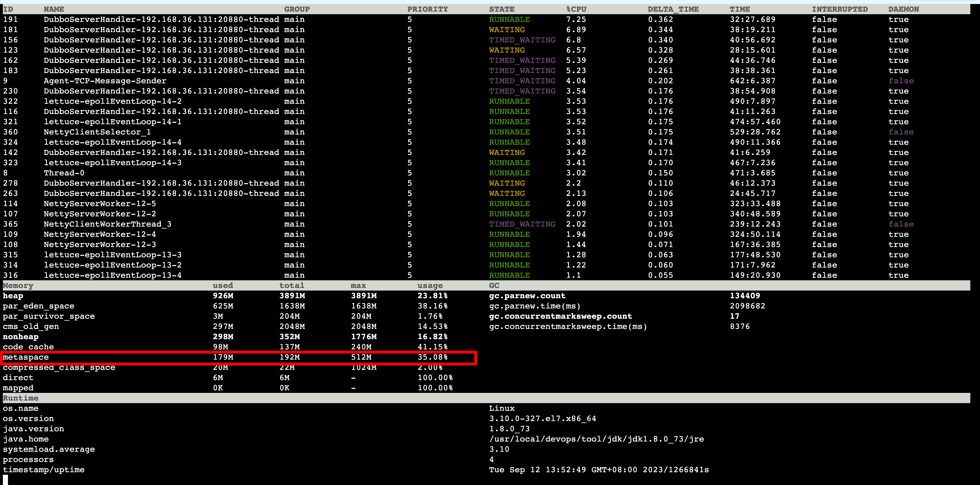Screen dimensions: 980x485
Task: Click lettuce-epollEventLoop-13-3 thread name
Action: (x=113, y=255)
